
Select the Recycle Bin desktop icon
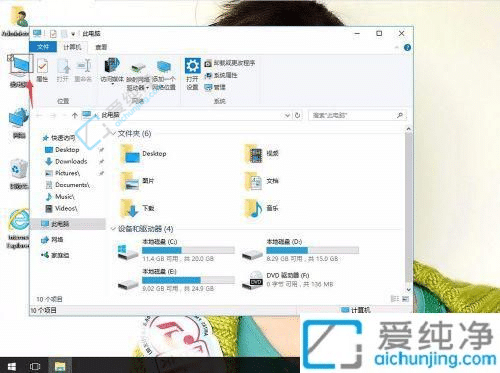coord(19,174)
